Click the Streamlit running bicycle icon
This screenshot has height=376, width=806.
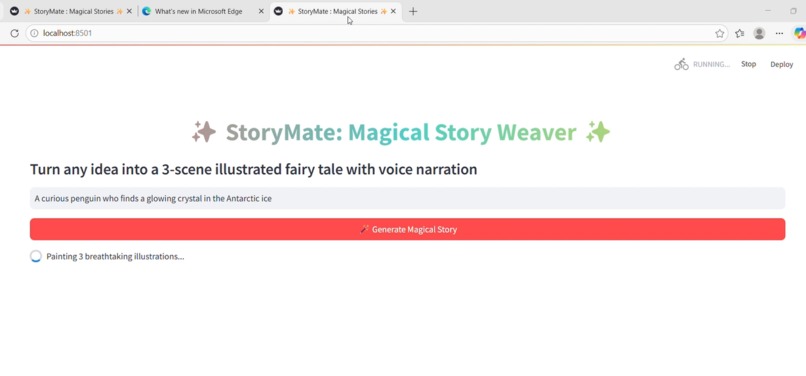coord(681,64)
